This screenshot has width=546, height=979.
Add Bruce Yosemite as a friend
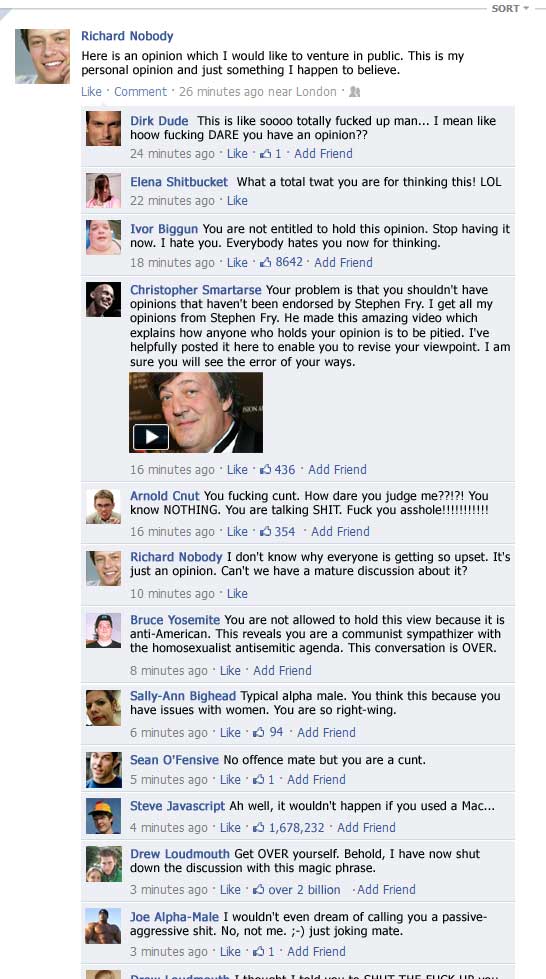[x=282, y=671]
